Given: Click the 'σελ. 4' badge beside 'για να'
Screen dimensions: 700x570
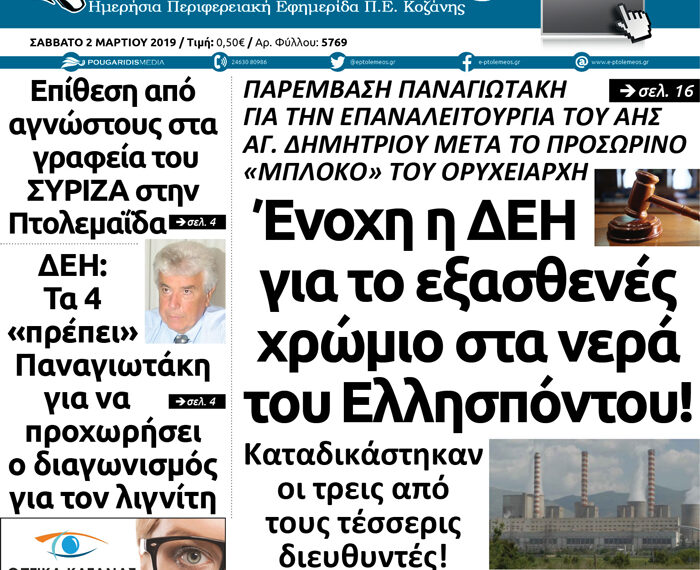Looking at the screenshot, I should (x=197, y=402).
